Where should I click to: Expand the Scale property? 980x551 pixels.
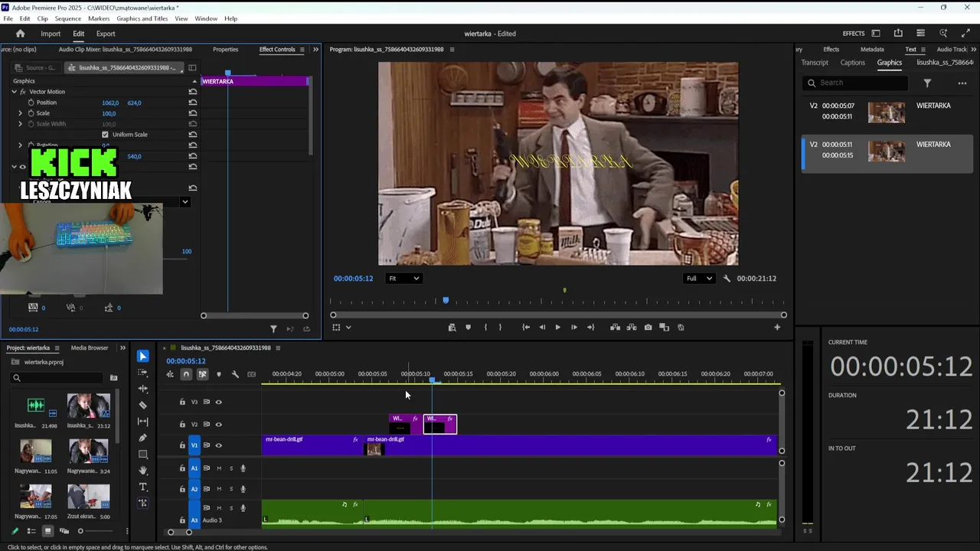pos(21,113)
